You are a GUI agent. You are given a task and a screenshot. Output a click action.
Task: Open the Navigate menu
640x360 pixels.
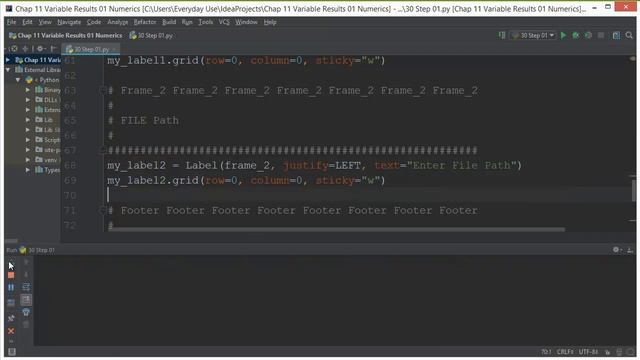coord(69,22)
